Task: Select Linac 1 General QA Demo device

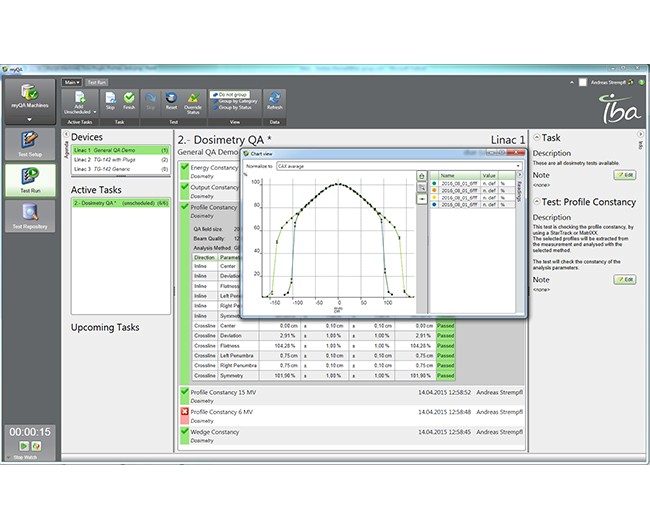Action: tap(121, 150)
